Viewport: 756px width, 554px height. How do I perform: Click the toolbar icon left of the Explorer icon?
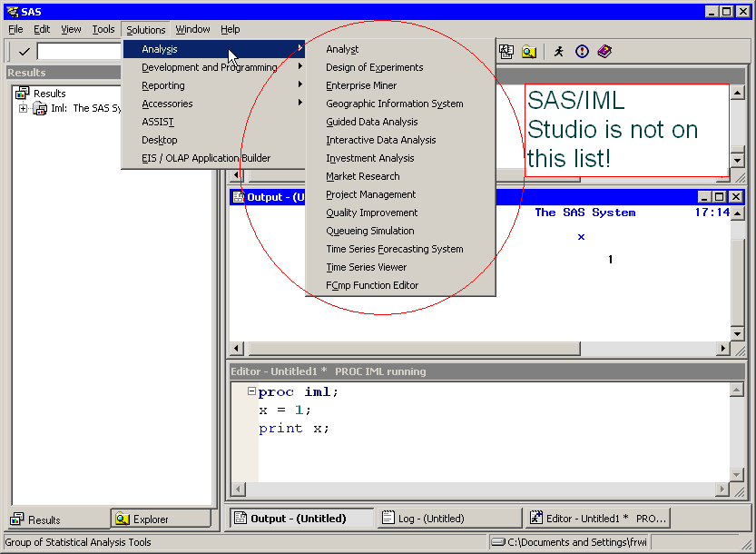point(506,51)
